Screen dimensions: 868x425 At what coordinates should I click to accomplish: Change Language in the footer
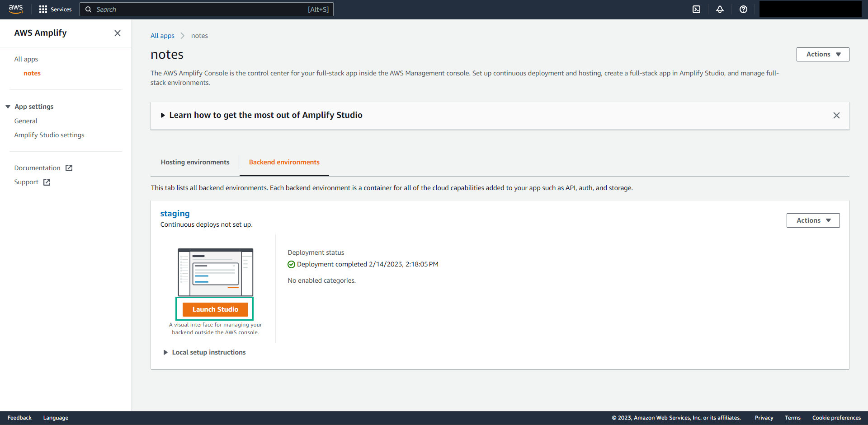(x=56, y=418)
